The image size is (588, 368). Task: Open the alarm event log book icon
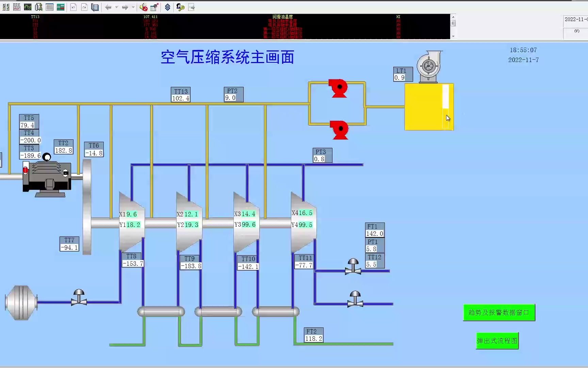[x=96, y=7]
